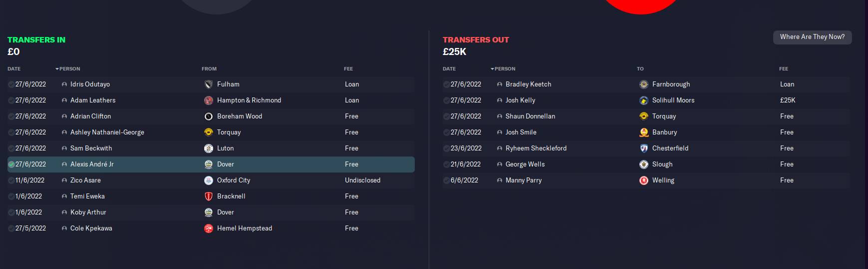Click the Hemel Hempstead club badge

(209, 228)
